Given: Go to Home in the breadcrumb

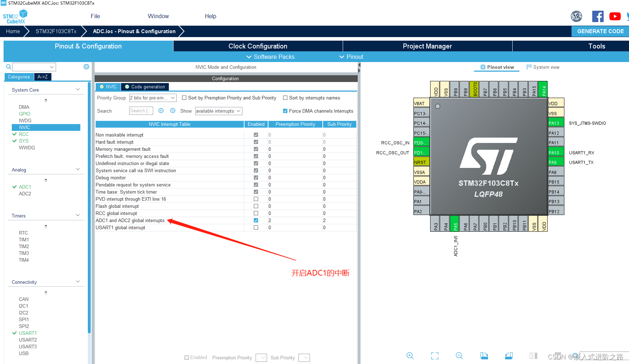Looking at the screenshot, I should tap(13, 31).
